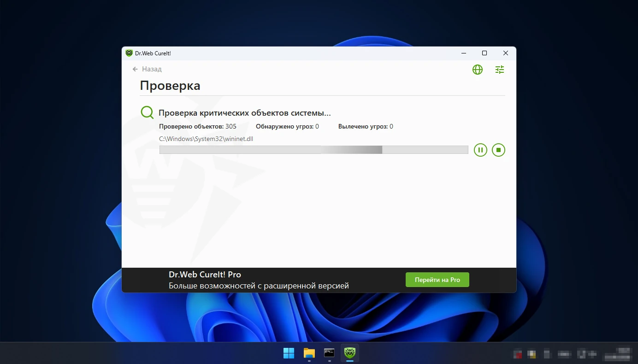
Task: Maximize the Dr.Web CureIt window
Action: [x=484, y=53]
